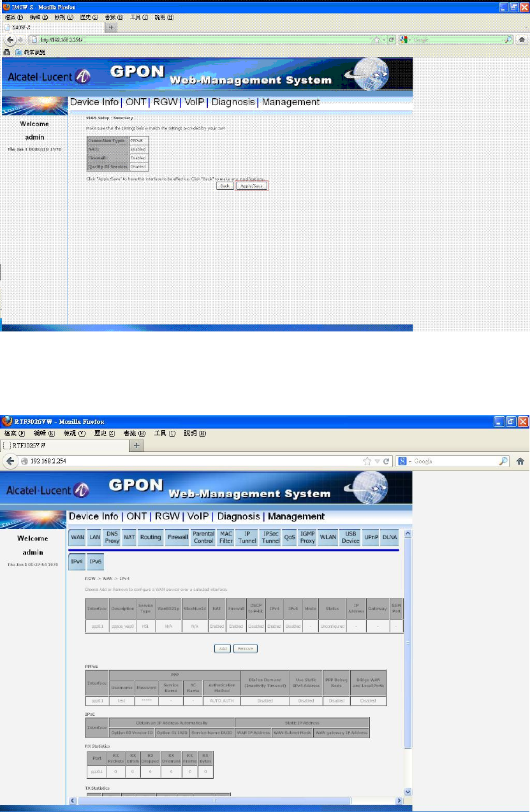
Task: Open the 書籤 menu in the RTF3026VW window
Action: coord(133,433)
